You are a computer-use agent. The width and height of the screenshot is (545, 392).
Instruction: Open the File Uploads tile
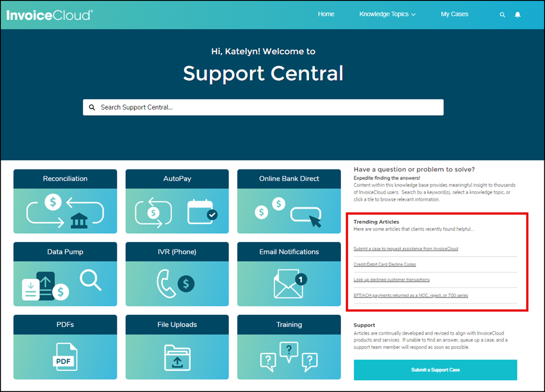click(177, 347)
